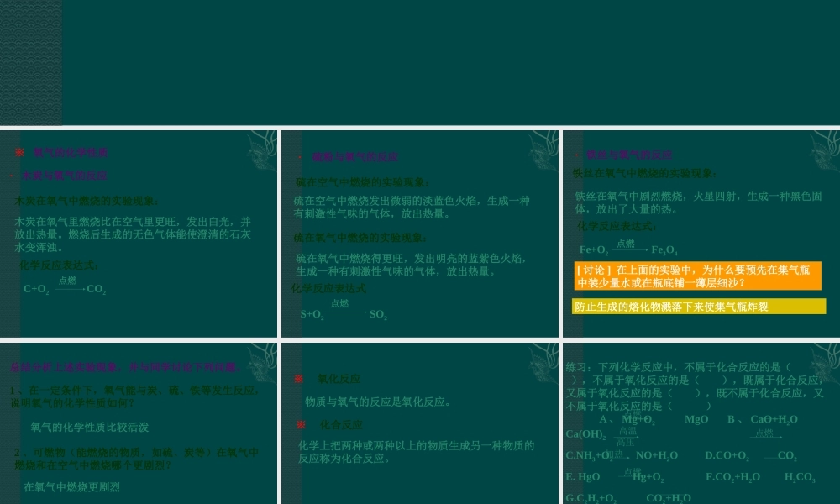The image size is (840, 504).
Task: Click the answer text 氧气的化学性质比较活泼
Action: 90,427
